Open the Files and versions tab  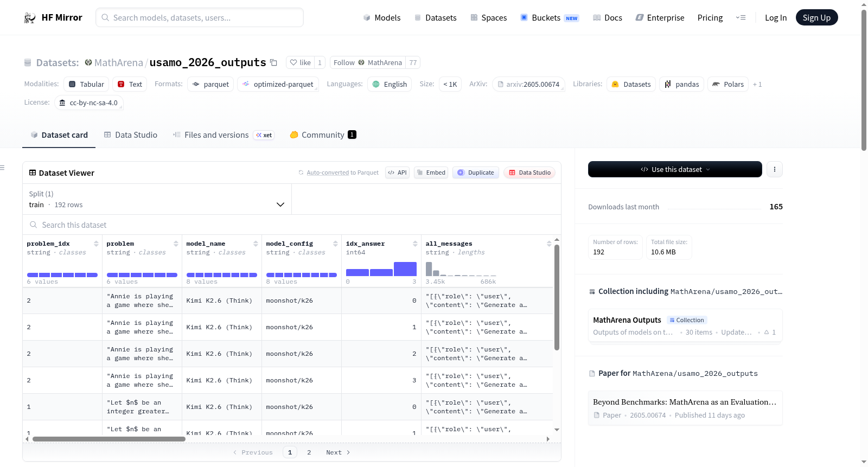click(224, 135)
